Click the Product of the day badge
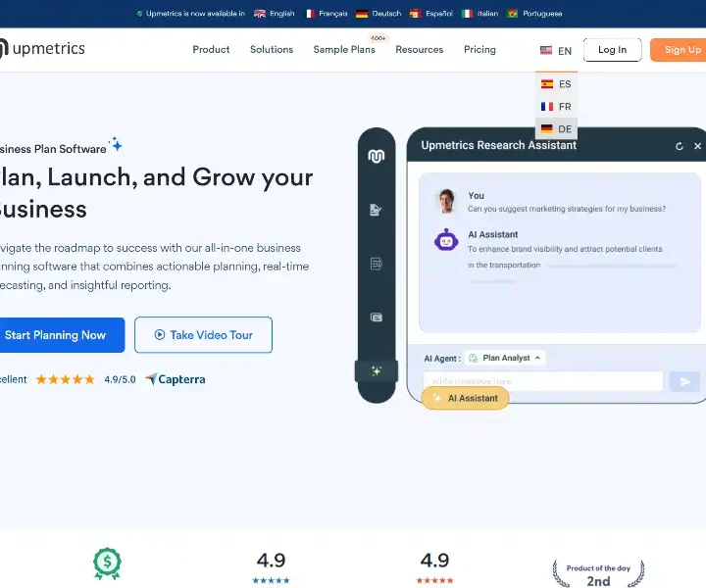The height and width of the screenshot is (588, 706). (x=598, y=573)
